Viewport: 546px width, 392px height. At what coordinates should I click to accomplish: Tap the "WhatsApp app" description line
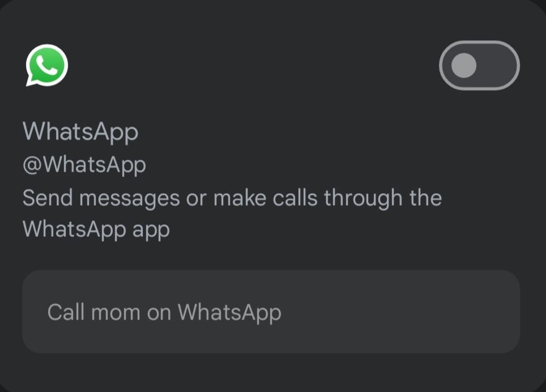(96, 229)
